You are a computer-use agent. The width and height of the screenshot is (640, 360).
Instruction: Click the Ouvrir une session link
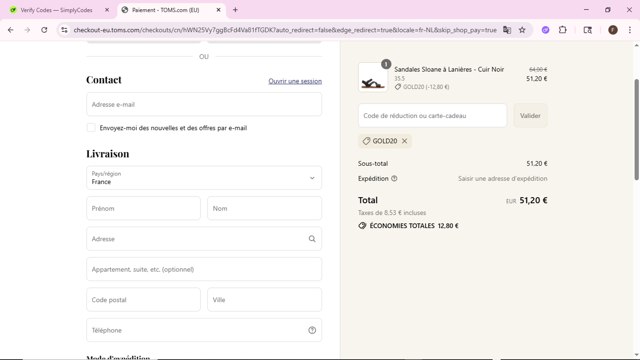click(295, 81)
